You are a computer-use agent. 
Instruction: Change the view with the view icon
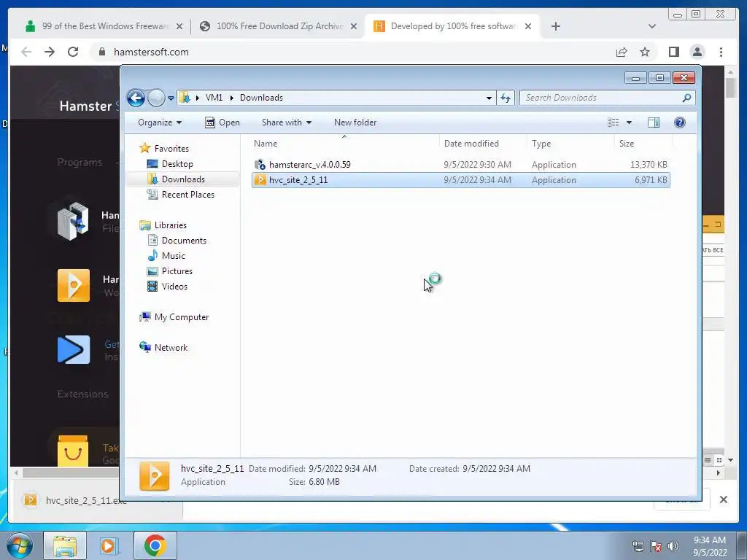(x=613, y=122)
